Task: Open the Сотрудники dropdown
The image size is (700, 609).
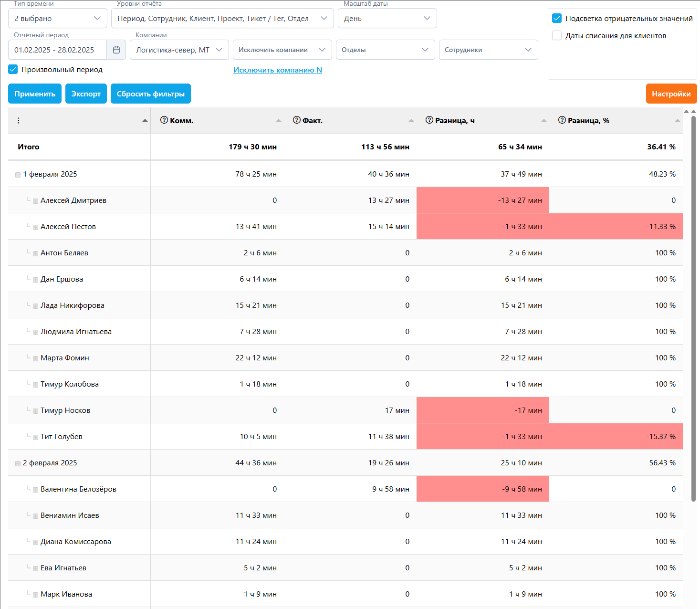Action: pos(488,50)
